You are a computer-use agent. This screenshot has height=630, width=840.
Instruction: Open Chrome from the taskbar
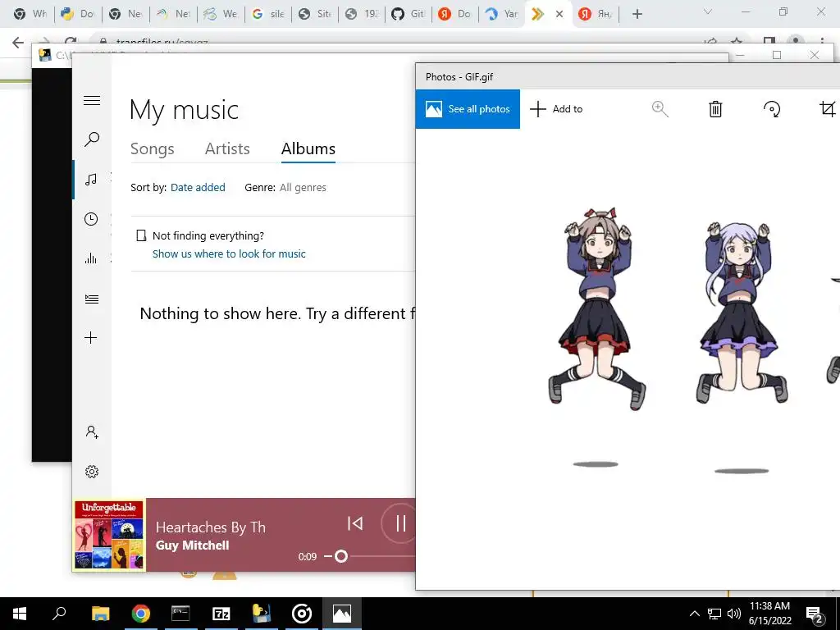click(x=141, y=614)
